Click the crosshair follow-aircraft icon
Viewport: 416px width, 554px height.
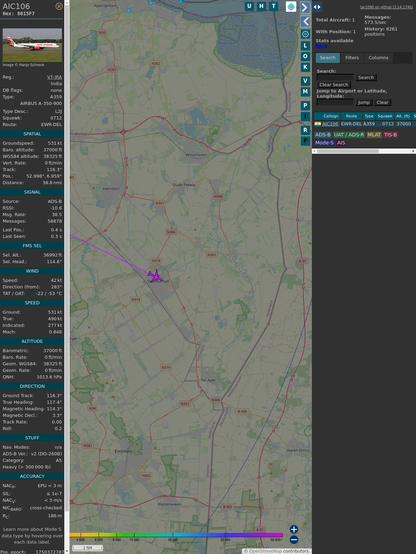click(305, 34)
